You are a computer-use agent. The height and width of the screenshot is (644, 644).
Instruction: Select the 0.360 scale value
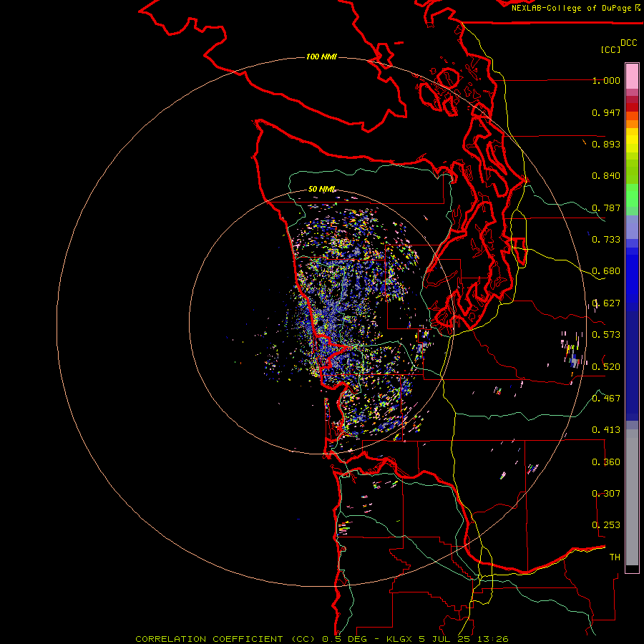(x=606, y=462)
